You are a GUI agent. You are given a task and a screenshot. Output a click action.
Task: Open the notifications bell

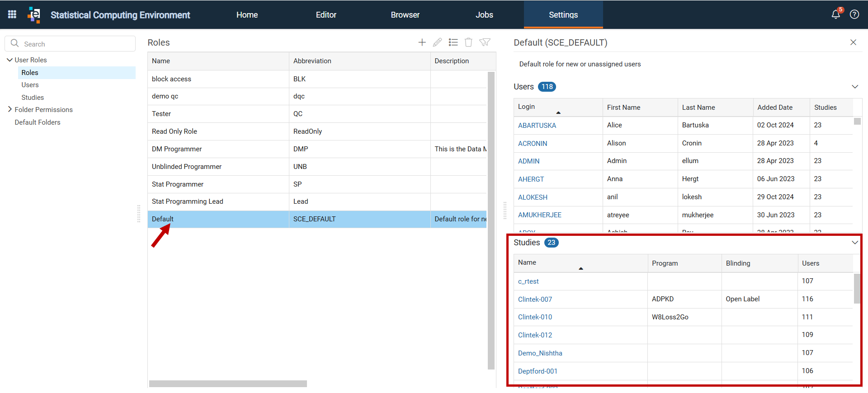click(x=836, y=14)
